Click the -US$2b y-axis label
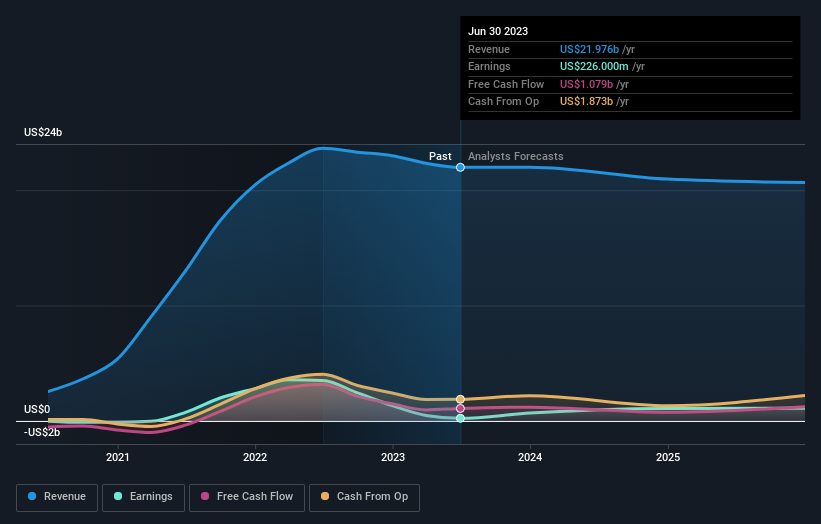Screen dimensions: 821x524 click(x=42, y=432)
